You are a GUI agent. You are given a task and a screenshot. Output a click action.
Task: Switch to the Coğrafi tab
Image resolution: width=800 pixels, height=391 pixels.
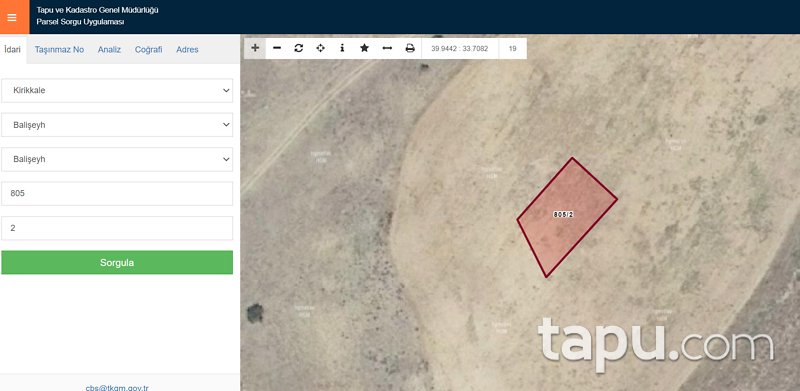(148, 50)
